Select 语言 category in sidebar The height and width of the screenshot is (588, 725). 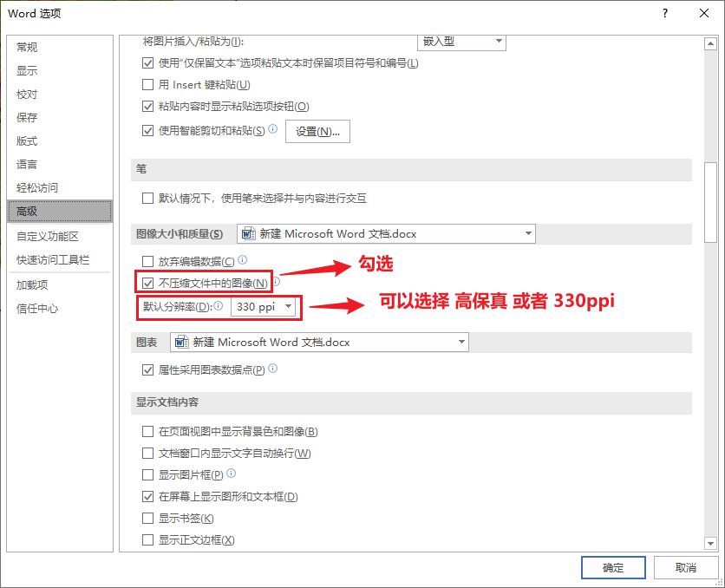[x=60, y=164]
